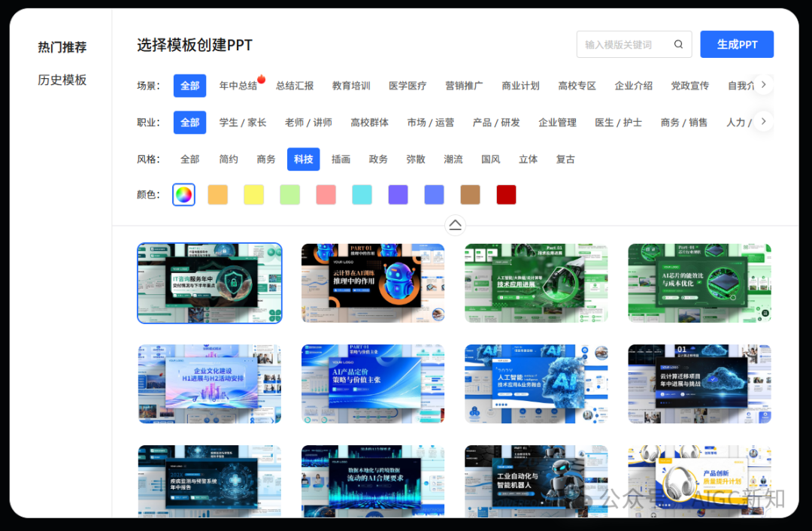Select the teal color swatch
Image resolution: width=812 pixels, height=531 pixels.
coord(362,194)
